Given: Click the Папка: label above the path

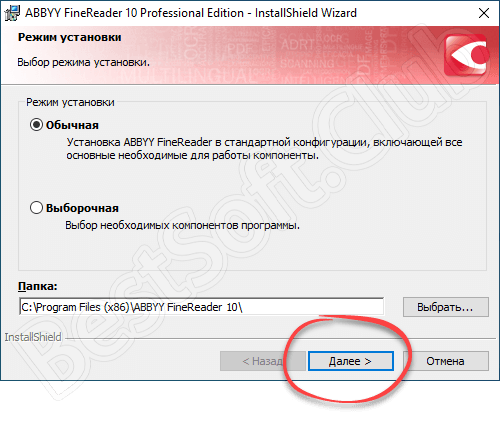Looking at the screenshot, I should coord(38,286).
